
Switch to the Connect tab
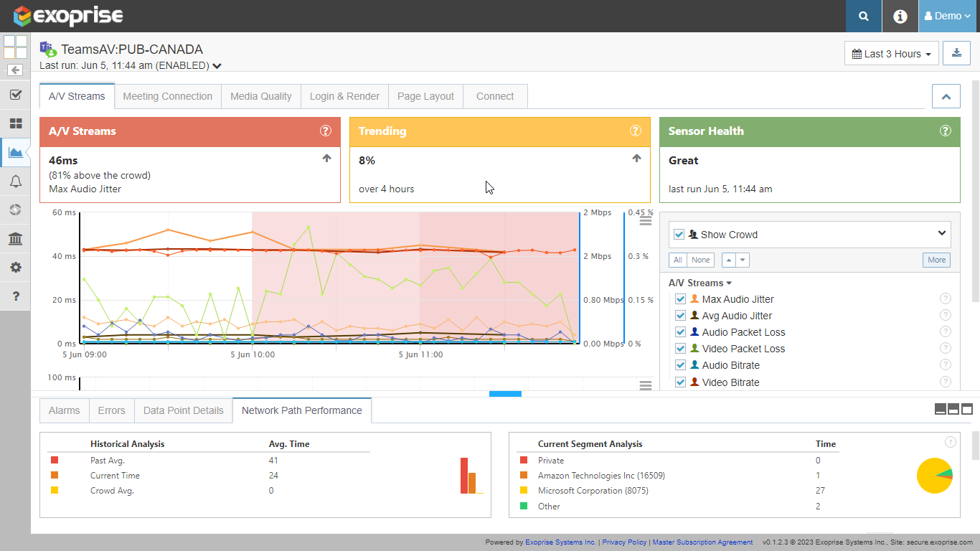(x=495, y=96)
